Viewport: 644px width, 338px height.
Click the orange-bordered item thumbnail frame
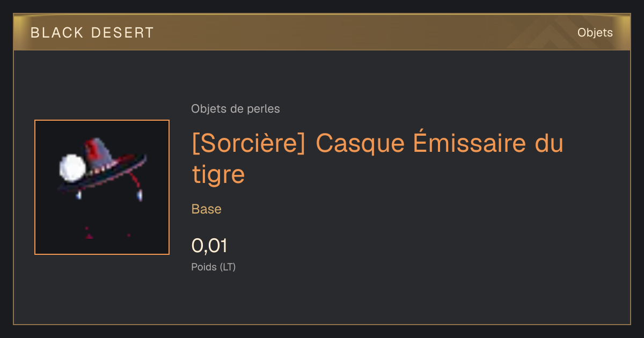(102, 187)
